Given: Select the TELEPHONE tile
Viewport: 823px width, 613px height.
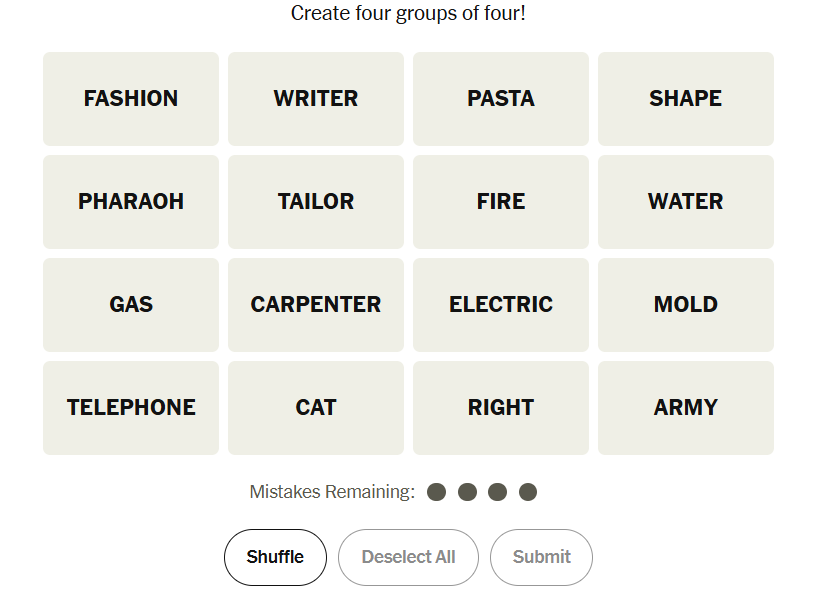Looking at the screenshot, I should tap(131, 408).
